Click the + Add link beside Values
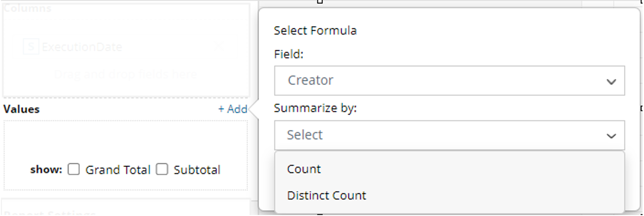The image size is (644, 216). pyautogui.click(x=233, y=109)
